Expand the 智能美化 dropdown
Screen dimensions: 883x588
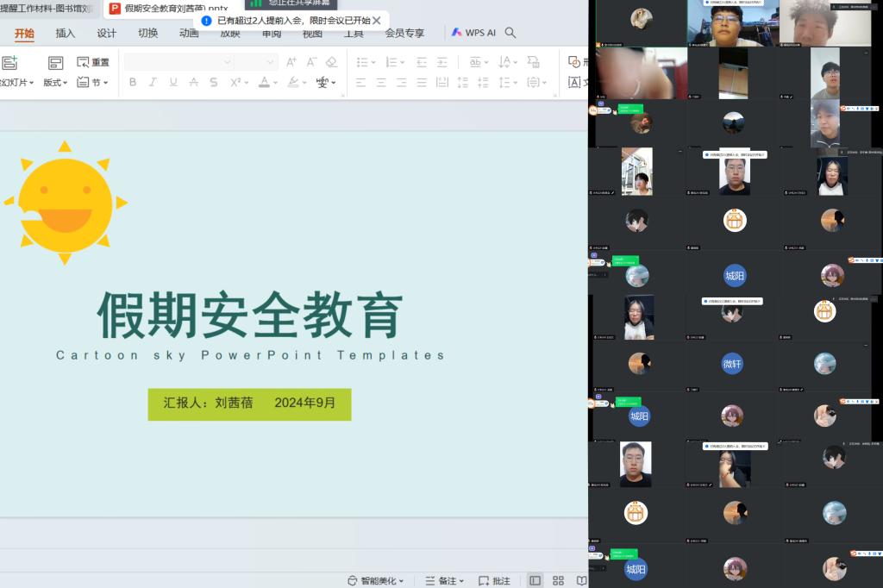[x=375, y=581]
